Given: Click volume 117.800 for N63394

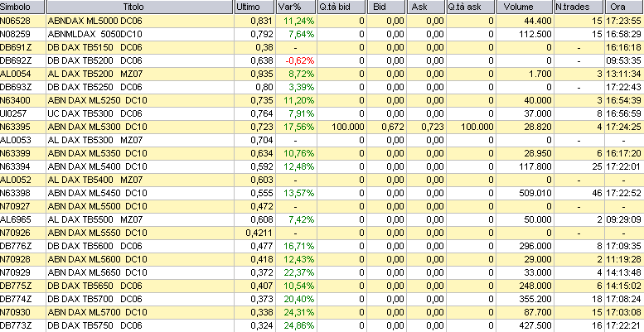Looking at the screenshot, I should point(535,166).
